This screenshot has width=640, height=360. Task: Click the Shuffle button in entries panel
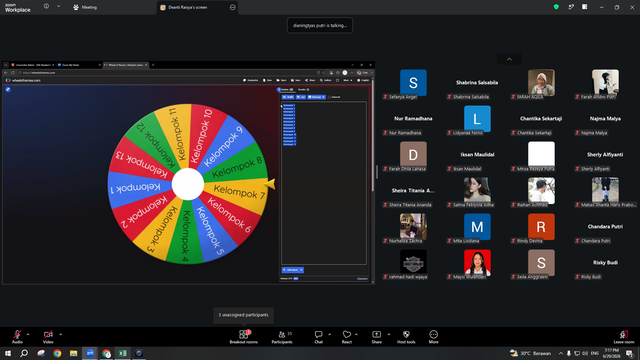pyautogui.click(x=288, y=97)
